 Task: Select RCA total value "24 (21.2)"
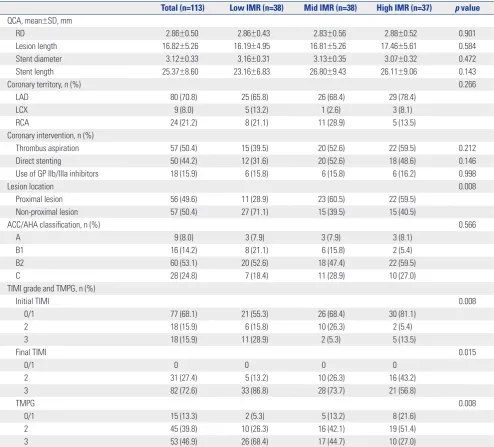pos(184,123)
